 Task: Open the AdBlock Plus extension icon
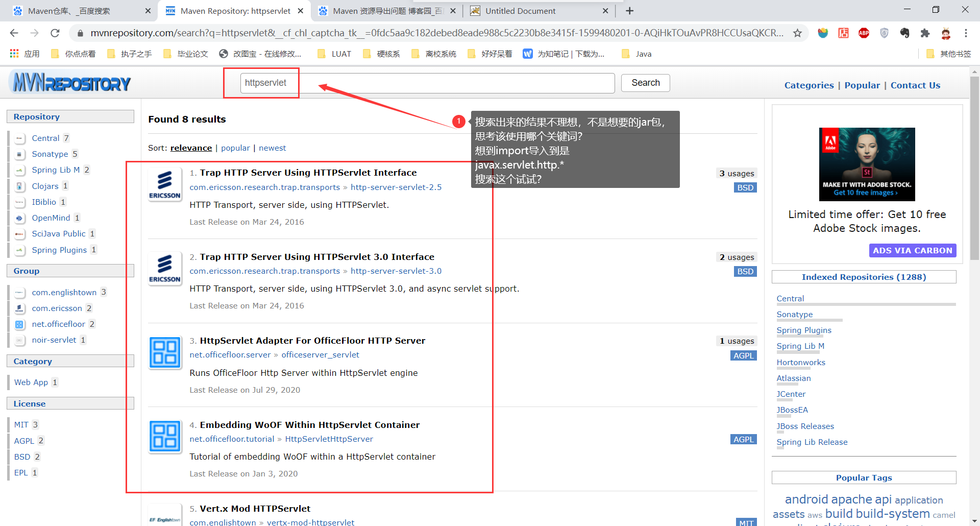[x=864, y=33]
